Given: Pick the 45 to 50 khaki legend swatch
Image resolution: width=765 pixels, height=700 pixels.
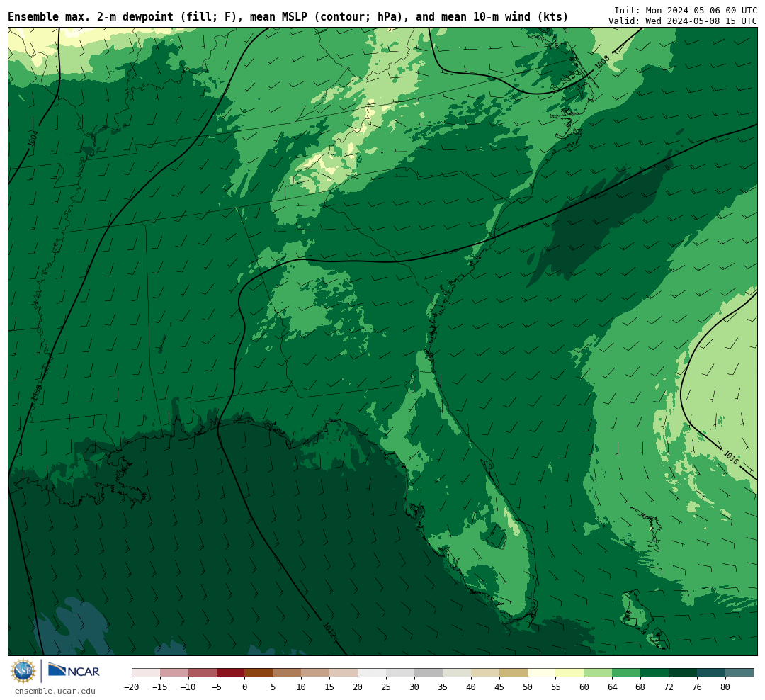Looking at the screenshot, I should click(x=514, y=673).
